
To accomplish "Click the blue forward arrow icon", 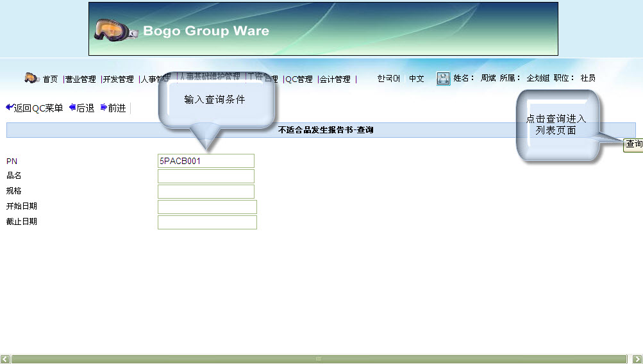I will tap(104, 108).
